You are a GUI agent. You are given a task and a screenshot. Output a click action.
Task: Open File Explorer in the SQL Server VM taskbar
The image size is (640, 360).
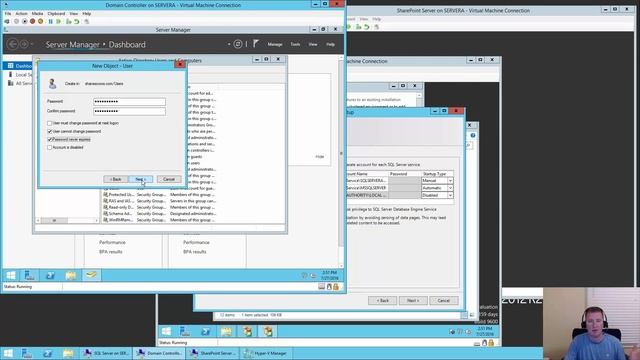226,331
